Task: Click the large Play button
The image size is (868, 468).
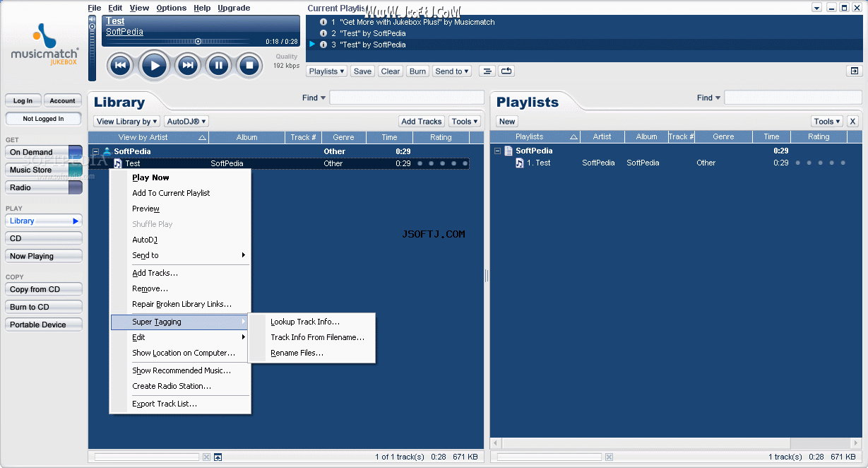Action: coord(154,66)
